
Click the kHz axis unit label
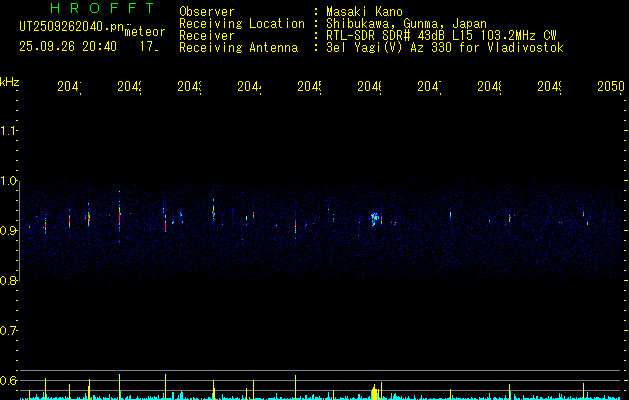(9, 82)
